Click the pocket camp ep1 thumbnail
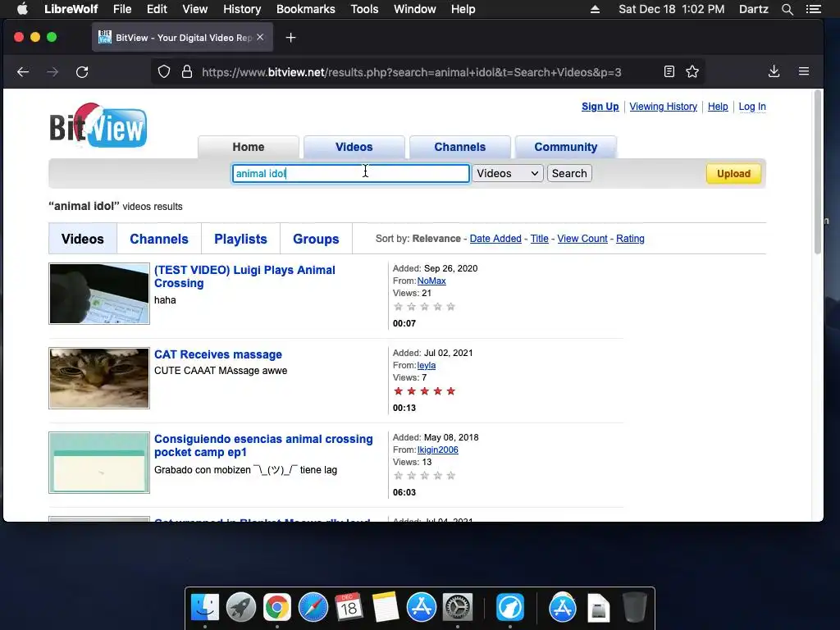The image size is (840, 630). [99, 463]
